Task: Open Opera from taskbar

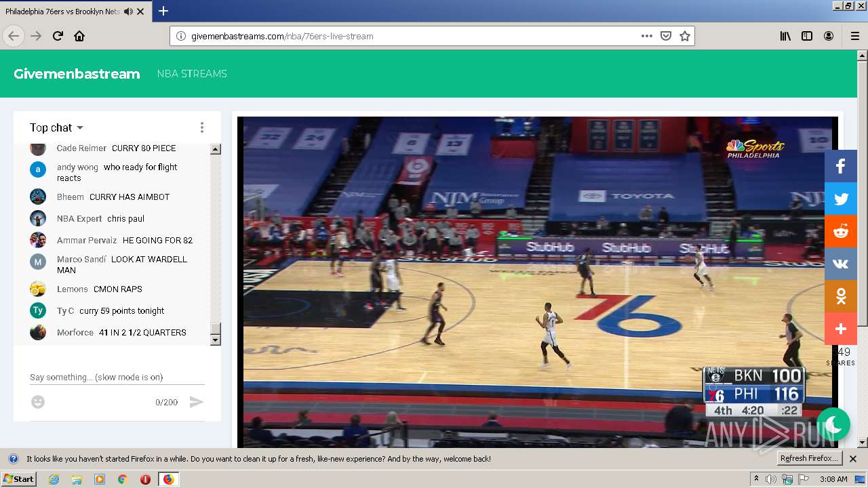Action: pyautogui.click(x=145, y=479)
